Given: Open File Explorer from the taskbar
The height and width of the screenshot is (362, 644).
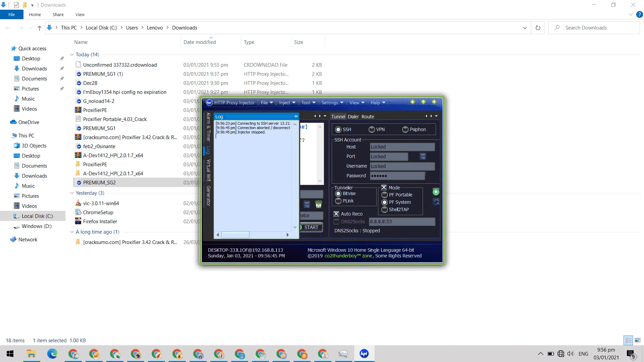Looking at the screenshot, I should coord(32,354).
